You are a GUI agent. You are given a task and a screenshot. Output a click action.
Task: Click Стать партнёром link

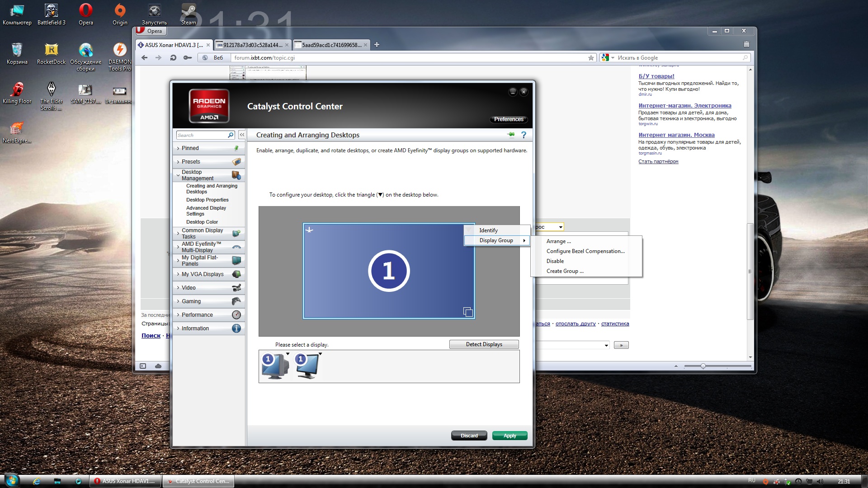pos(658,161)
